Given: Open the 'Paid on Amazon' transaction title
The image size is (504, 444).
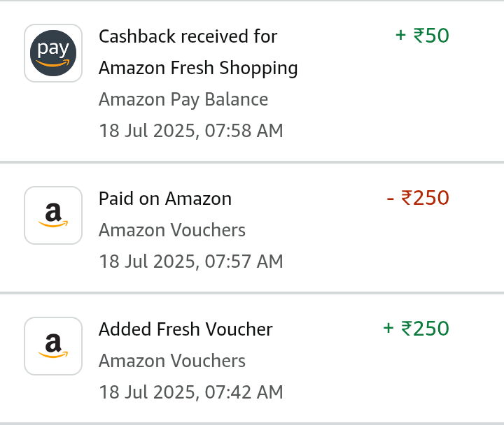Looking at the screenshot, I should (165, 199).
